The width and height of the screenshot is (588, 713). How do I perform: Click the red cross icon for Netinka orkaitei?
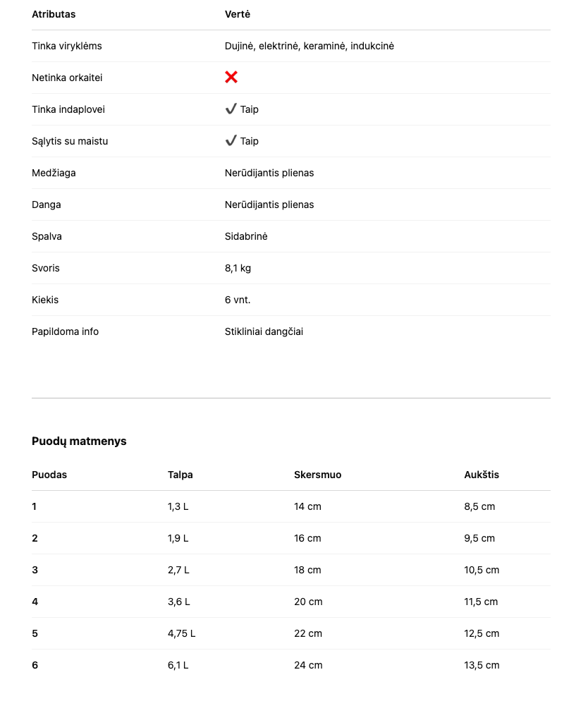(231, 78)
